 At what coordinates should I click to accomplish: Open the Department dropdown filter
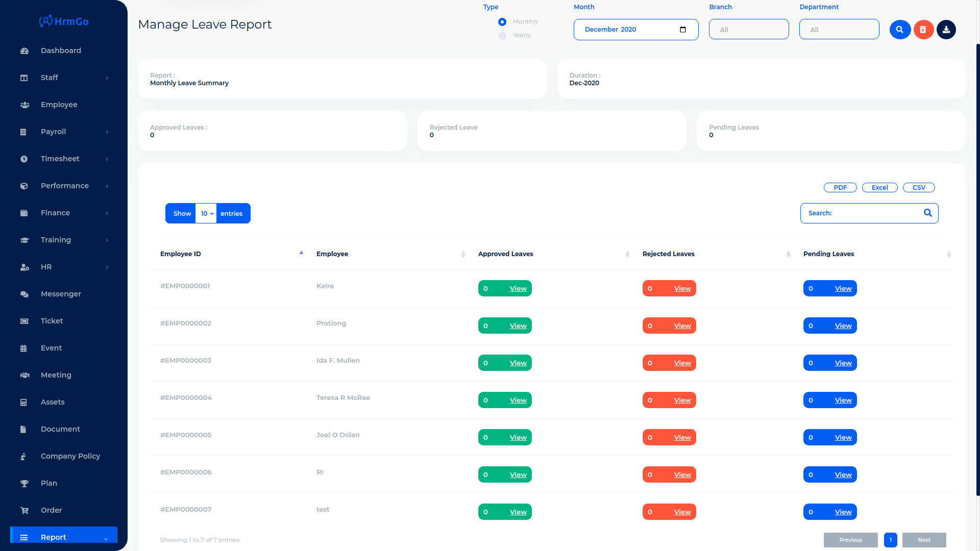tap(839, 30)
